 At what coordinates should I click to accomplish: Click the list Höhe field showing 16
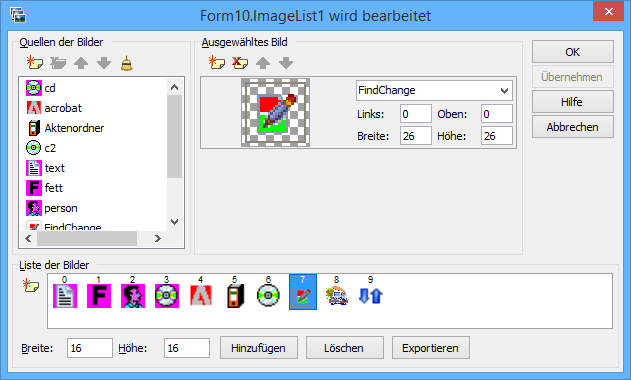(x=187, y=348)
